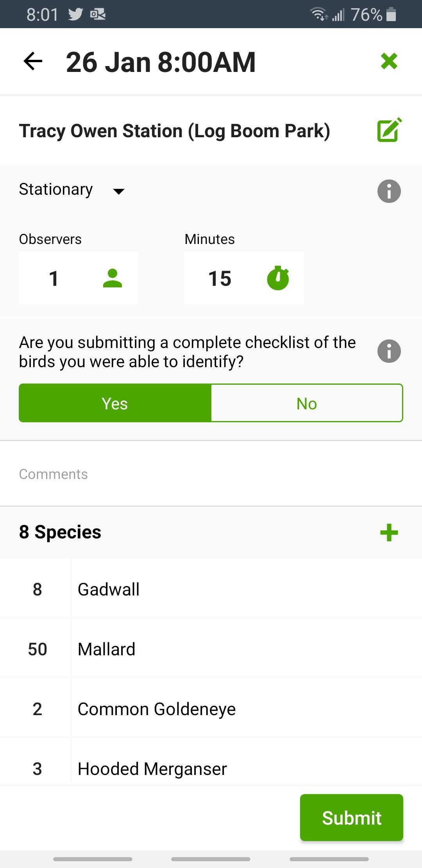Tap the back arrow icon
Screen dimensions: 422x868
point(33,61)
